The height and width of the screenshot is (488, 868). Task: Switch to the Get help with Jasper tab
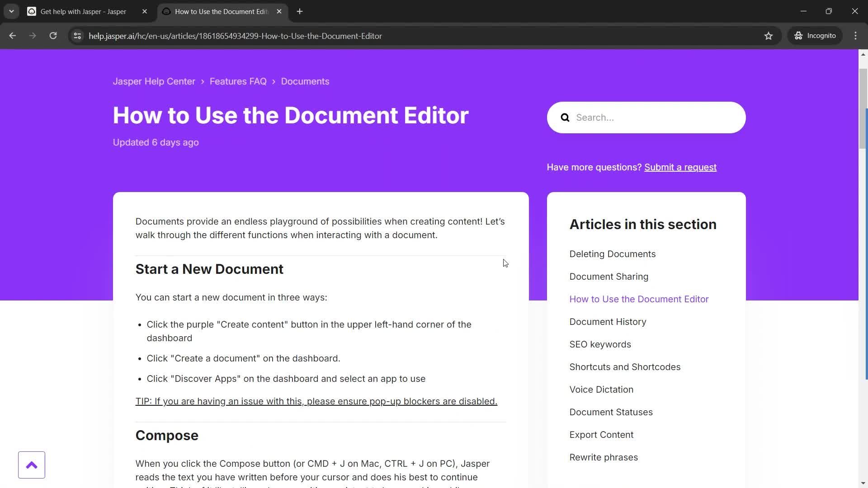click(x=84, y=11)
